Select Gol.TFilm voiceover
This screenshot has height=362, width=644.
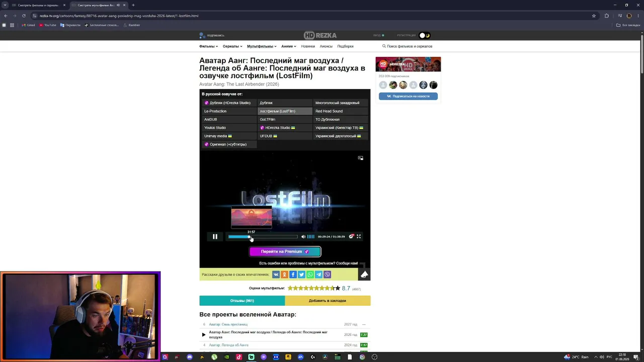click(x=285, y=119)
